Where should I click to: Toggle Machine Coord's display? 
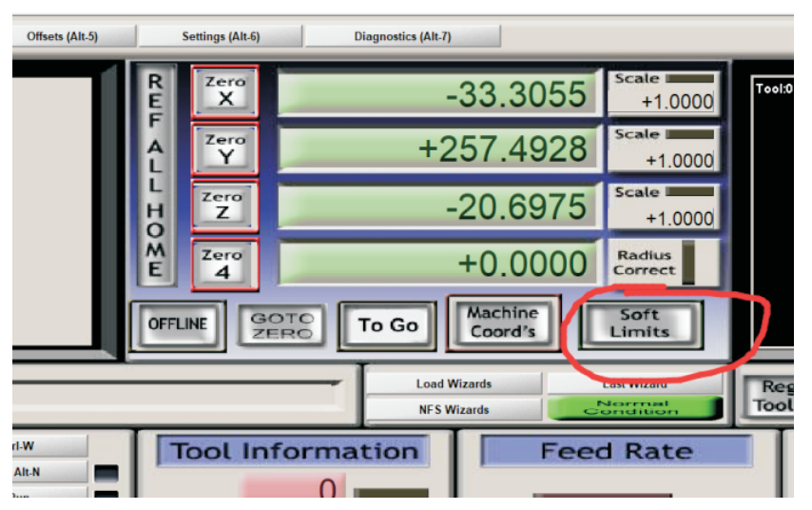501,324
